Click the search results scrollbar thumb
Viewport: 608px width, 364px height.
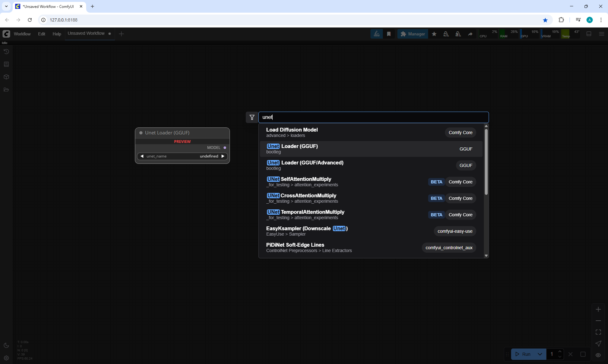tap(486, 161)
